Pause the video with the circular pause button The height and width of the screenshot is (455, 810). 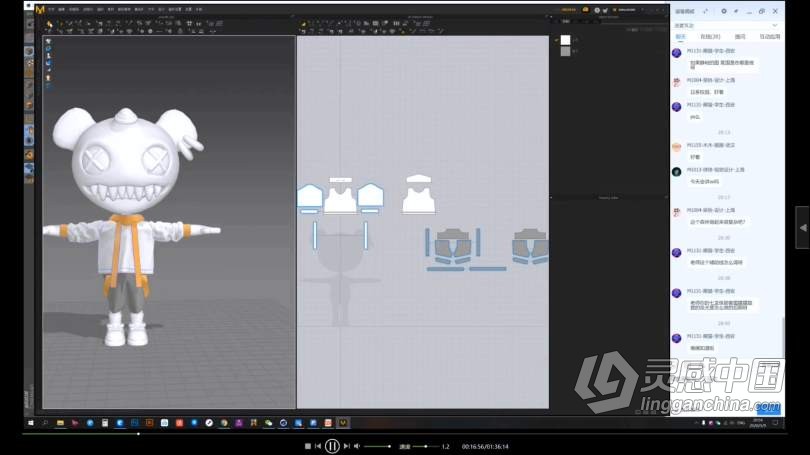332,446
